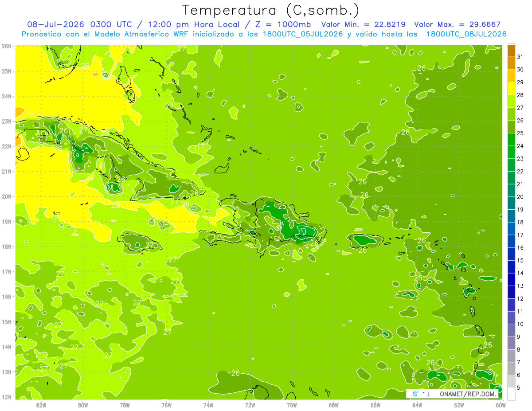Image resolution: width=532 pixels, height=411 pixels.
Task: Select the 60W longitude axis label
Action: [500, 405]
